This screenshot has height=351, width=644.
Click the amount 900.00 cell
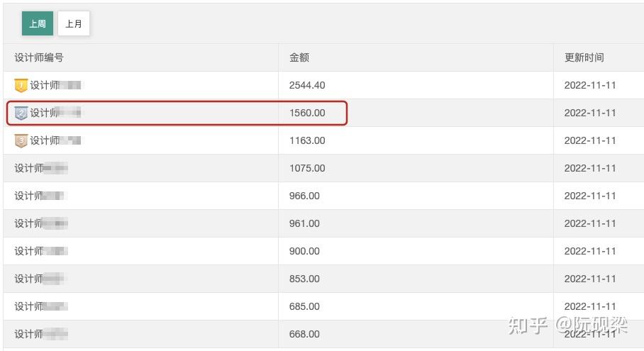pyautogui.click(x=304, y=251)
